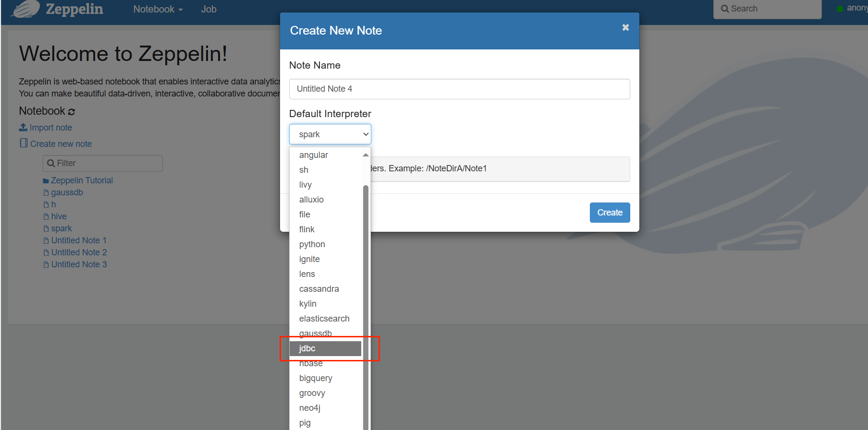The image size is (868, 430).
Task: Open Untitled Note 1
Action: click(79, 240)
